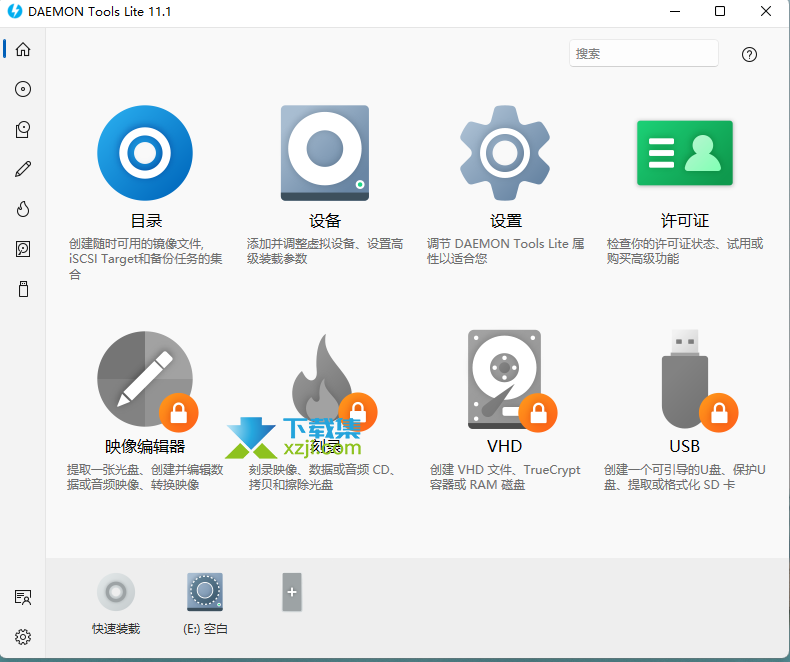The width and height of the screenshot is (790, 662).
Task: Click the 目录 title text
Action: (146, 221)
